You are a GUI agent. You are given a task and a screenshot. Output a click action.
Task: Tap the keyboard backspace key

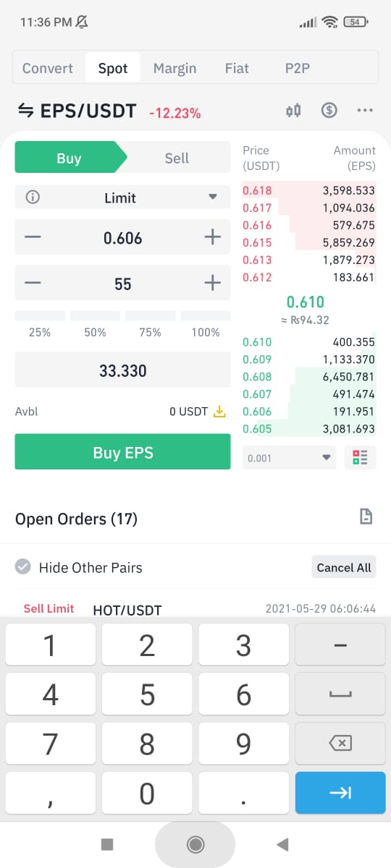click(340, 743)
